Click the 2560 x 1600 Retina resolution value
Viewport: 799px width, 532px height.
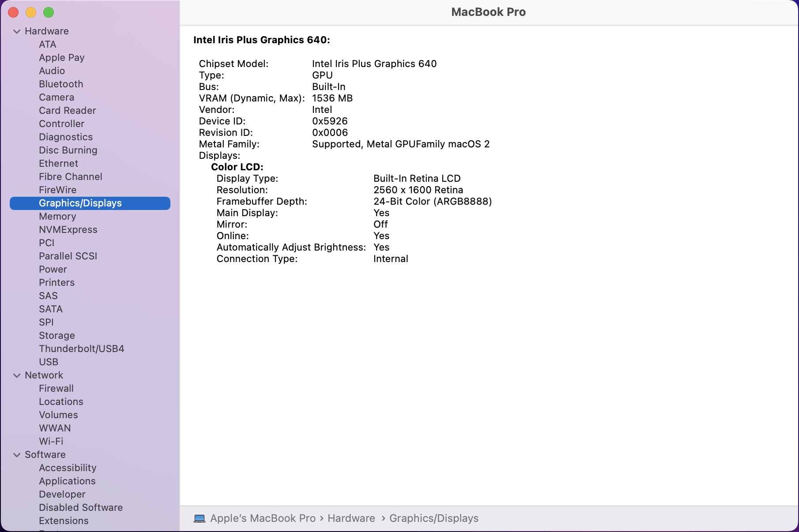(x=418, y=190)
